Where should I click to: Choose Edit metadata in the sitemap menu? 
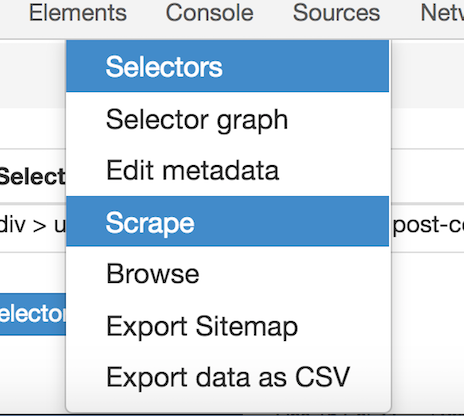point(227,170)
